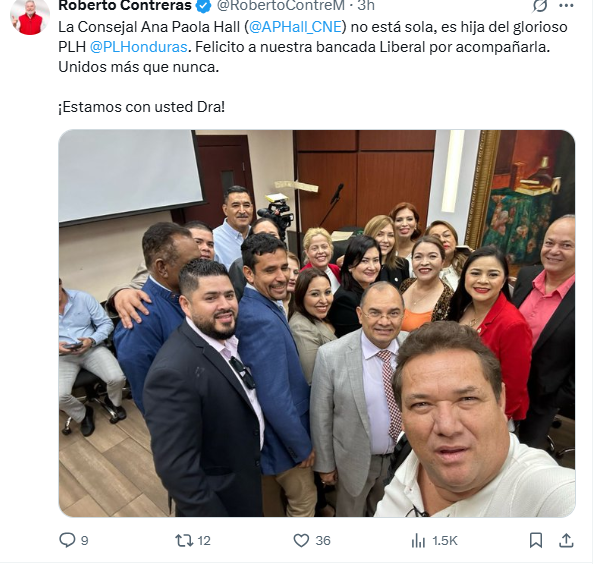Click the repost count number 12
The height and width of the screenshot is (564, 593).
[204, 541]
